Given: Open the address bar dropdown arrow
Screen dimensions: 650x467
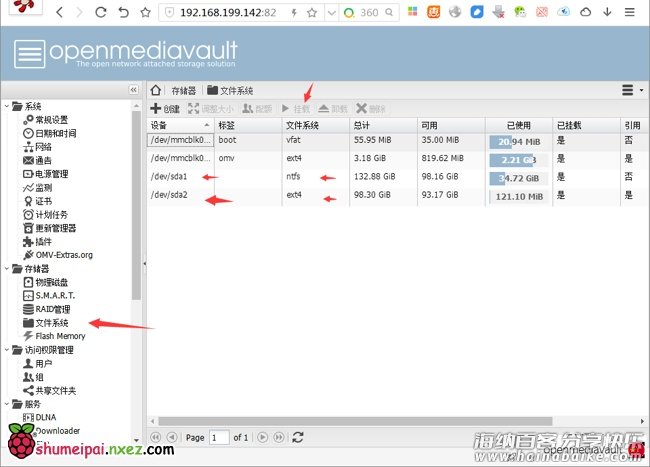Looking at the screenshot, I should [332, 13].
